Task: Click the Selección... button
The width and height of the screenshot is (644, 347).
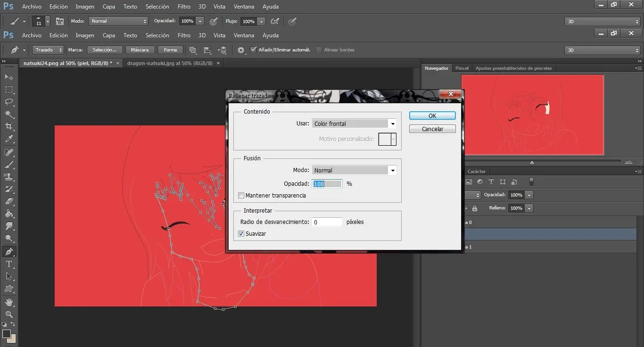Action: (105, 50)
